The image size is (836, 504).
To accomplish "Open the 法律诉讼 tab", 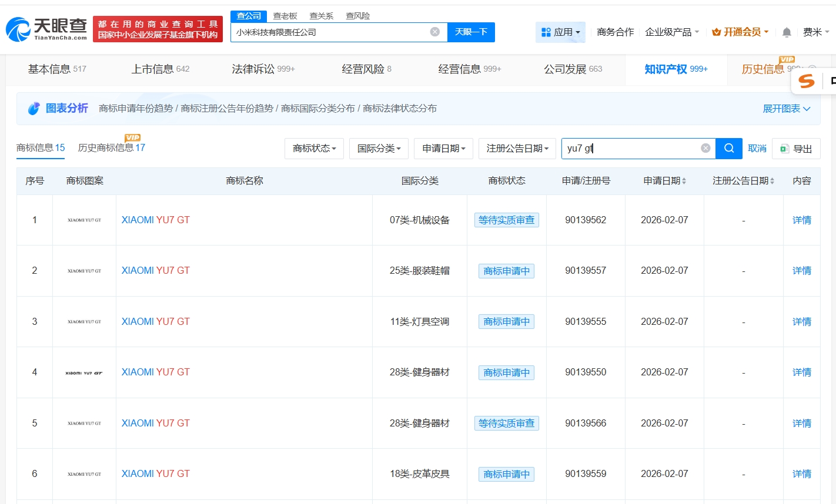I will pos(263,69).
